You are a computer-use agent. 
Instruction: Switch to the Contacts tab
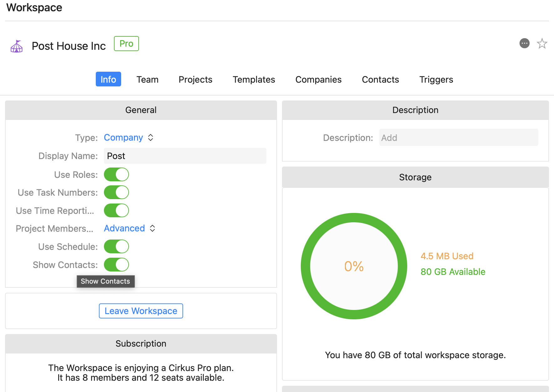[x=380, y=79]
